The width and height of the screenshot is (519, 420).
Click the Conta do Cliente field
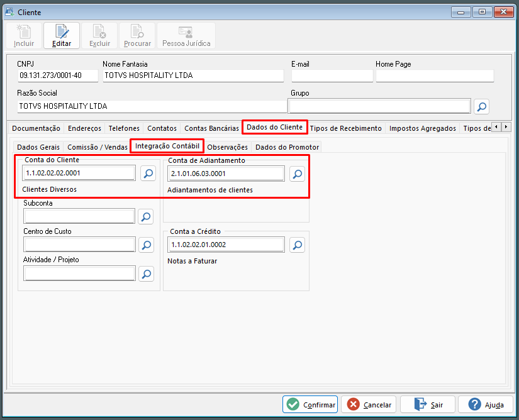point(79,173)
